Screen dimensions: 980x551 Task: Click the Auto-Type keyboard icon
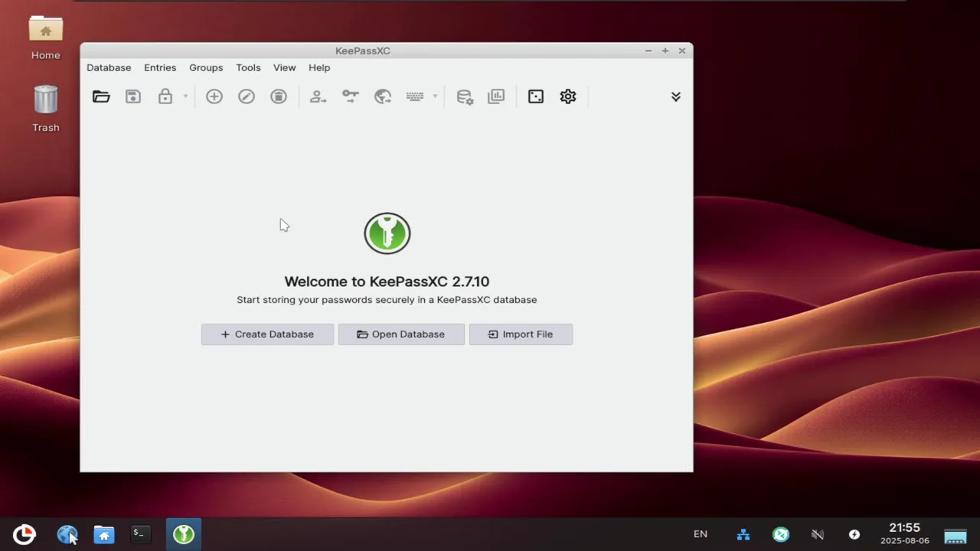point(415,96)
